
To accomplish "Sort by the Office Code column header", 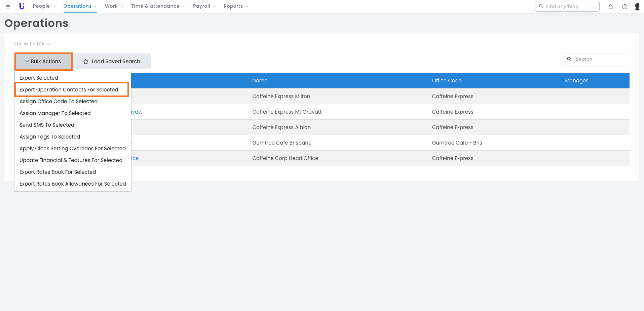I will coord(447,81).
